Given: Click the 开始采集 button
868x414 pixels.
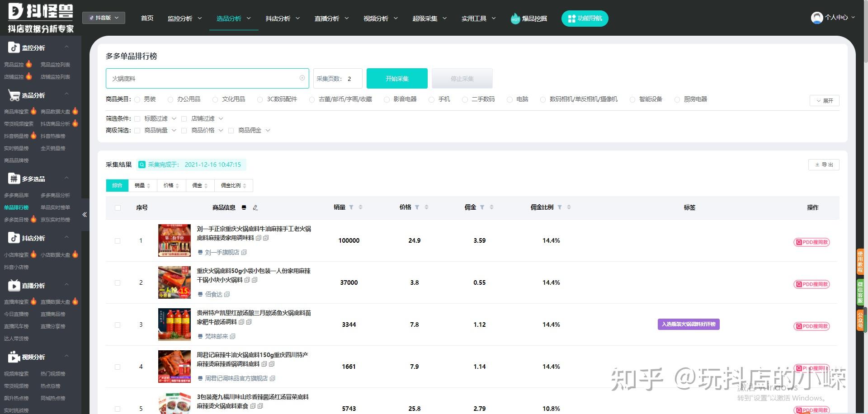Looking at the screenshot, I should pyautogui.click(x=397, y=79).
